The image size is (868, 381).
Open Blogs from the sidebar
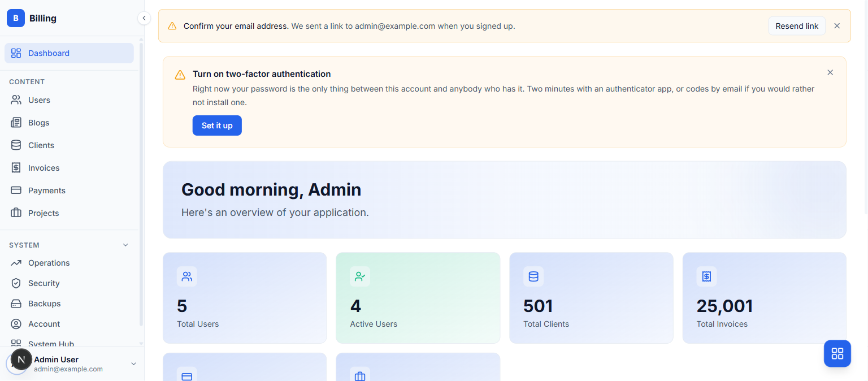(69, 123)
